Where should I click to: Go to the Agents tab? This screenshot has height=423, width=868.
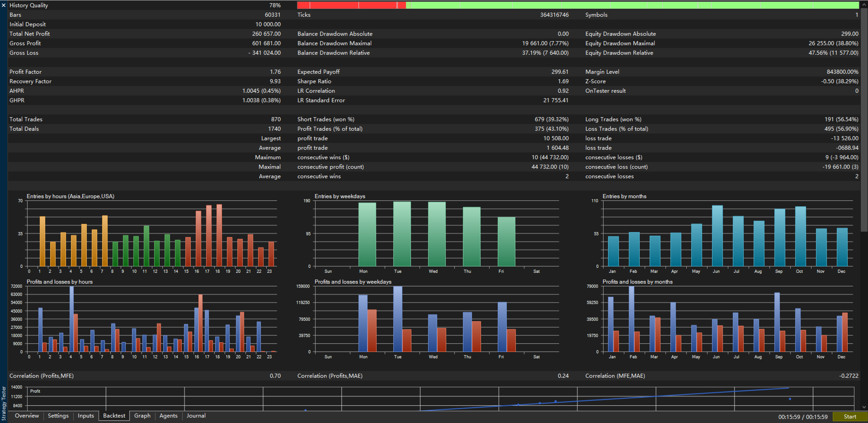(x=168, y=416)
